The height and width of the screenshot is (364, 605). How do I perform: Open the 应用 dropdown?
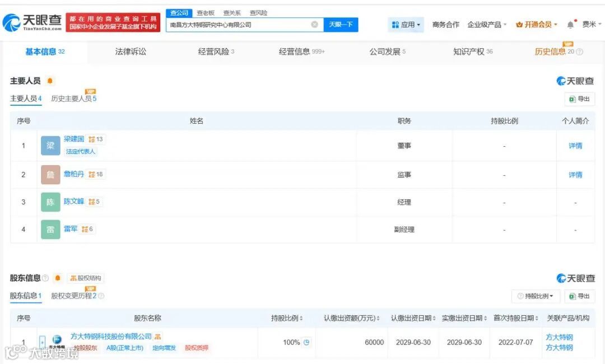coord(406,25)
